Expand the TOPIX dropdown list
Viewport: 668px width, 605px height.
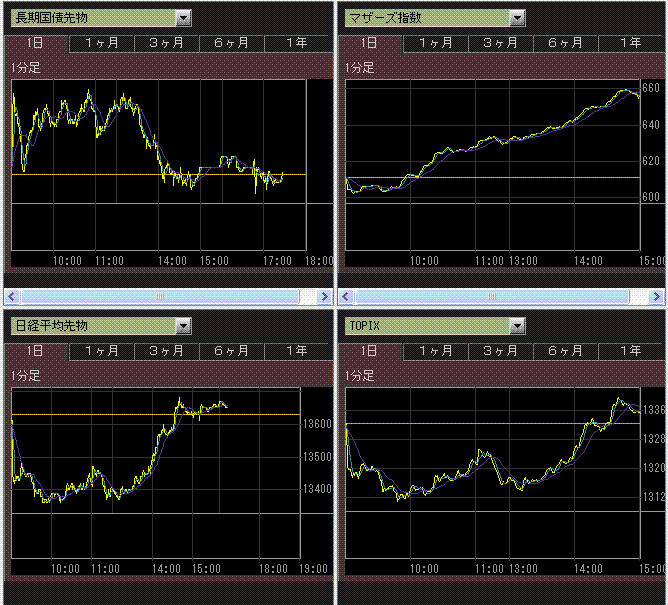[x=516, y=325]
